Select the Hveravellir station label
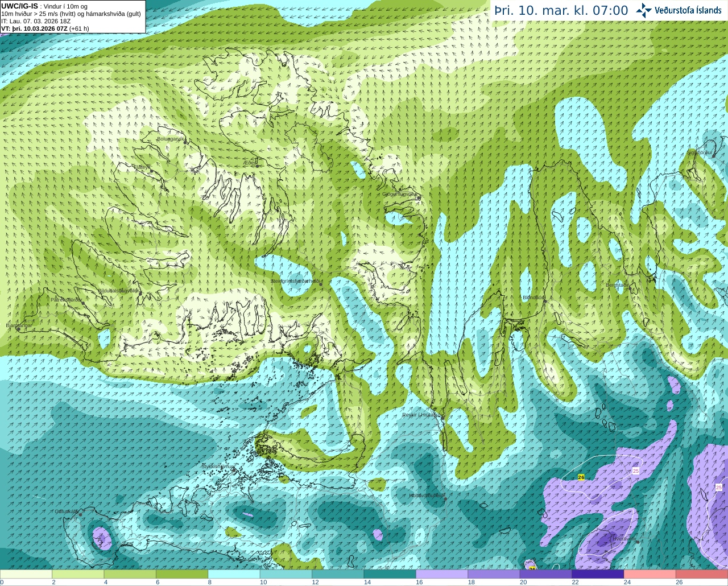The height and width of the screenshot is (586, 728). [x=623, y=538]
